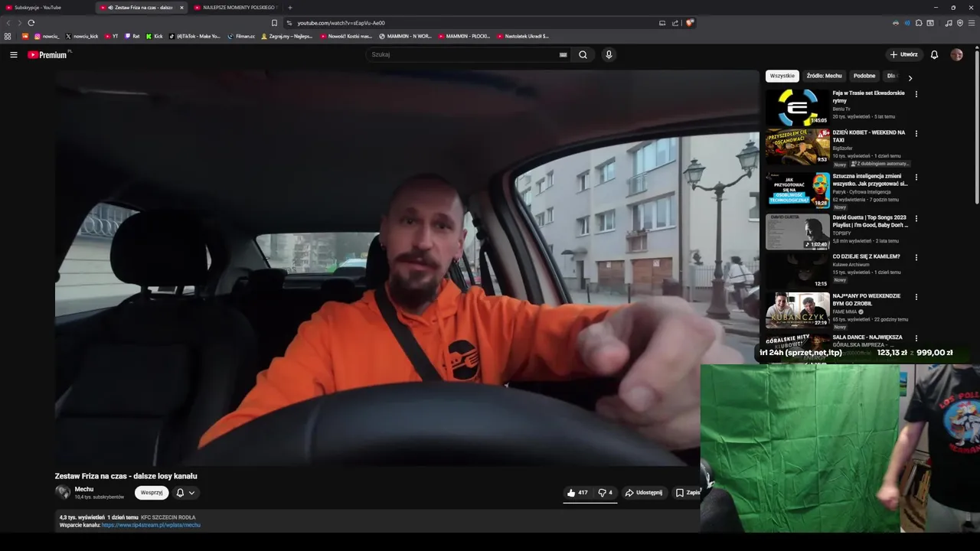The image size is (980, 551).
Task: Open the 'nowciu_kick' X bookmark
Action: click(82, 36)
